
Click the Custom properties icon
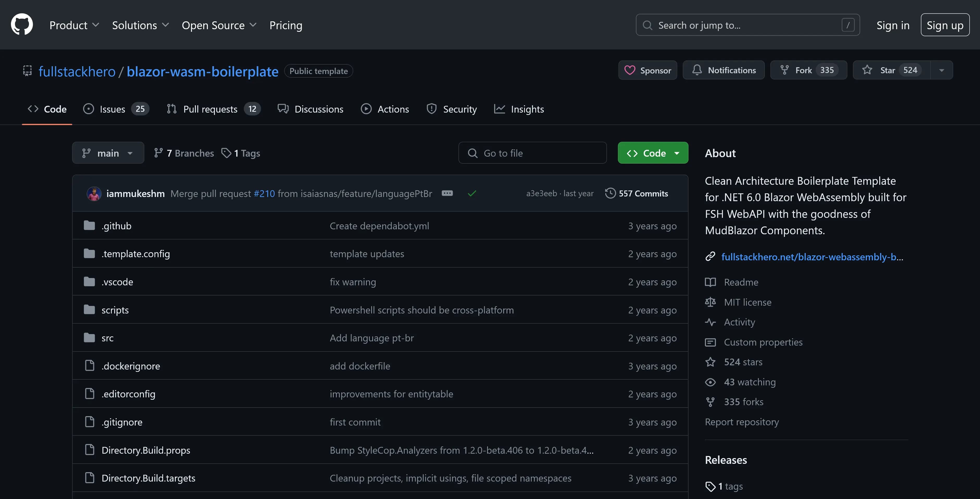pyautogui.click(x=710, y=342)
